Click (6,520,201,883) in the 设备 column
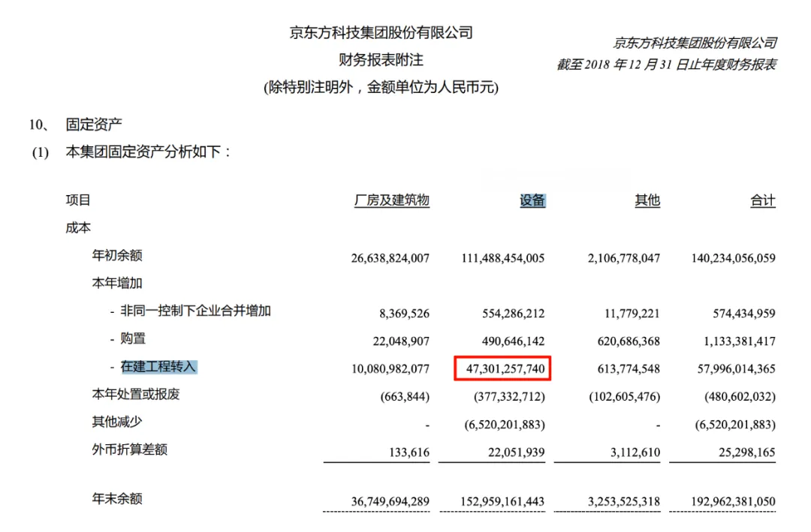811x532 pixels. pyautogui.click(x=505, y=425)
